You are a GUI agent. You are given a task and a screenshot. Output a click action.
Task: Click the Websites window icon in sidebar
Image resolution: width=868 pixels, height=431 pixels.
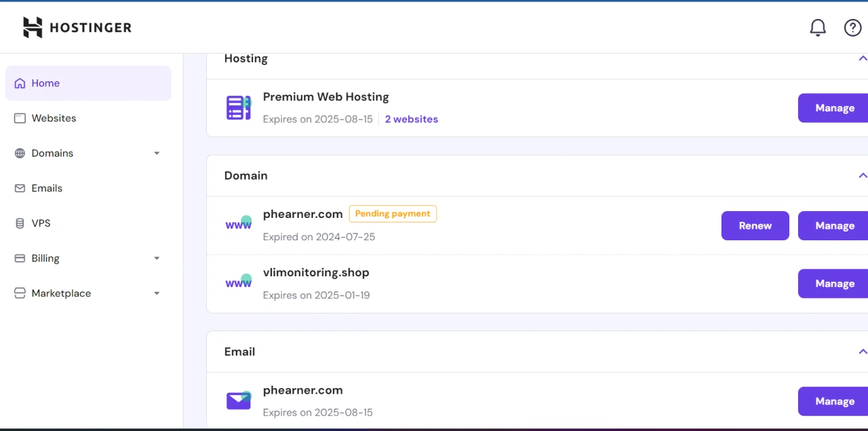pos(20,118)
